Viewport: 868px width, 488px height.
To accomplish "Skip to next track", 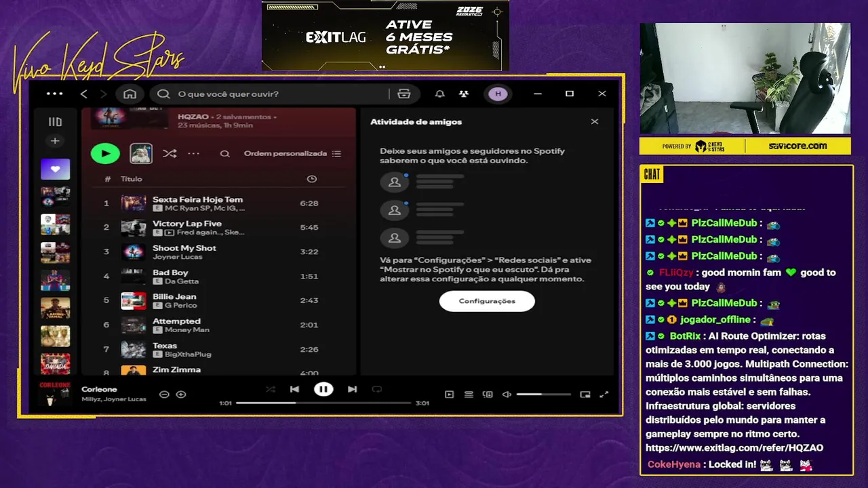I will click(x=352, y=389).
